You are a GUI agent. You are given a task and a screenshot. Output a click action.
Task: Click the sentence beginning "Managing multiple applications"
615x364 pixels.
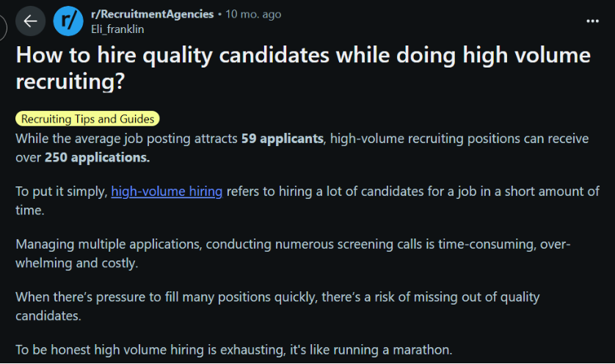[293, 254]
